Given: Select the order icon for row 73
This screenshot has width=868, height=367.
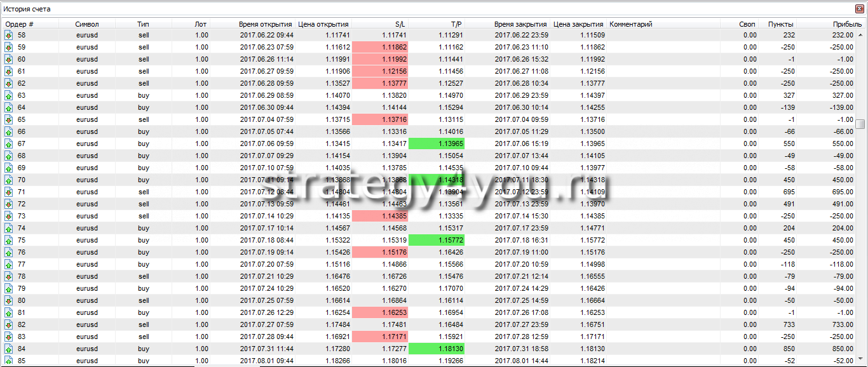Looking at the screenshot, I should click(x=9, y=216).
